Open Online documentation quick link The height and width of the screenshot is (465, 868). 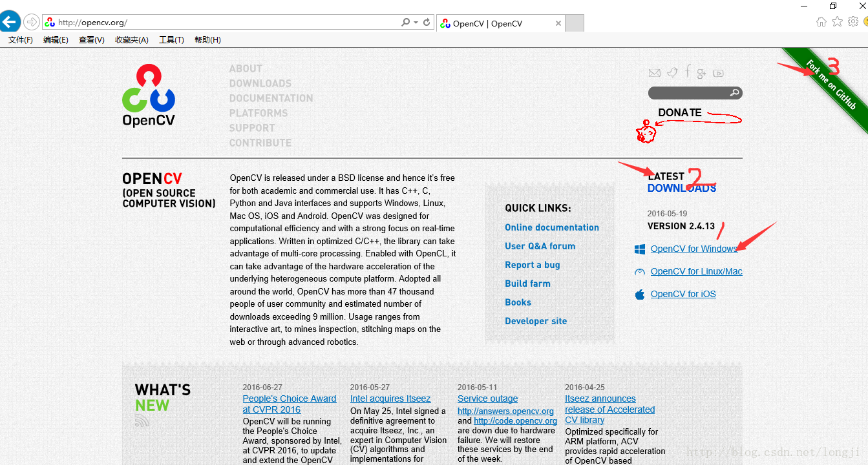[552, 227]
